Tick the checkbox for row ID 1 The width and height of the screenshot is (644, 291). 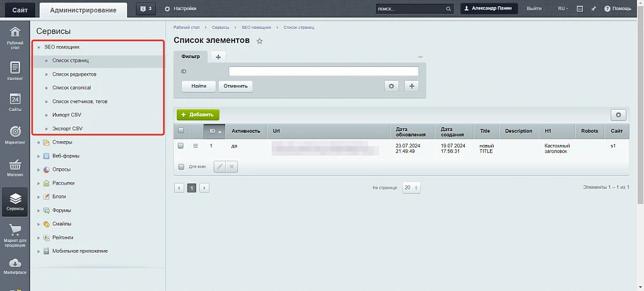click(180, 145)
